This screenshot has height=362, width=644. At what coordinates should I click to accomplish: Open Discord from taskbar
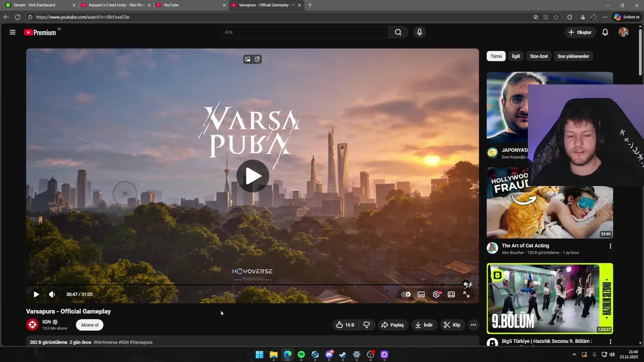click(329, 354)
